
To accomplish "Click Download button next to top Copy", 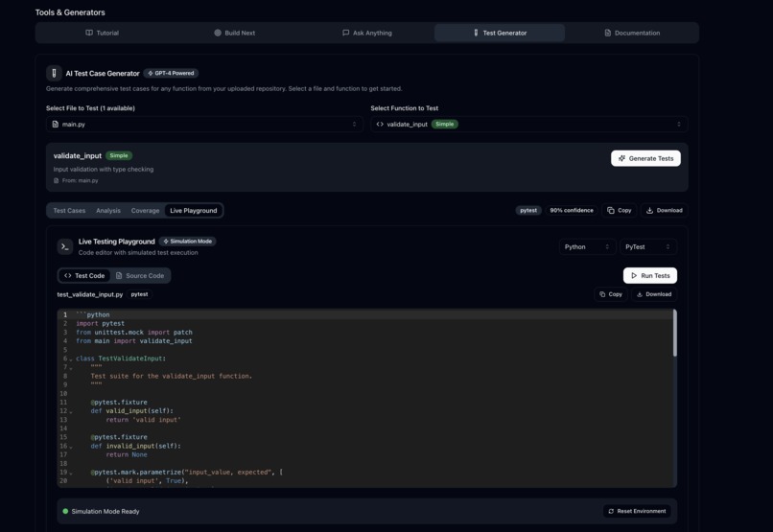I will pos(664,210).
